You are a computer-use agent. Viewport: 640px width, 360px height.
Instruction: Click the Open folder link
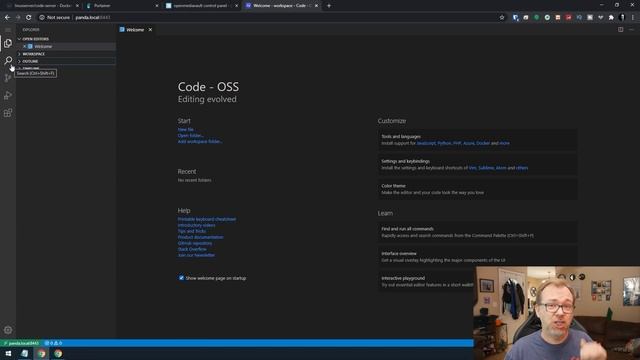pyautogui.click(x=191, y=136)
